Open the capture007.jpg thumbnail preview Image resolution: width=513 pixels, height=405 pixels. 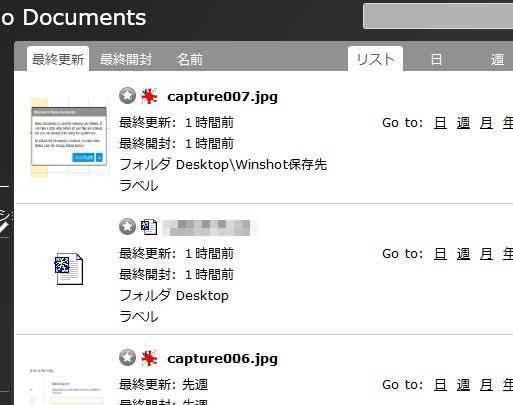coord(69,137)
